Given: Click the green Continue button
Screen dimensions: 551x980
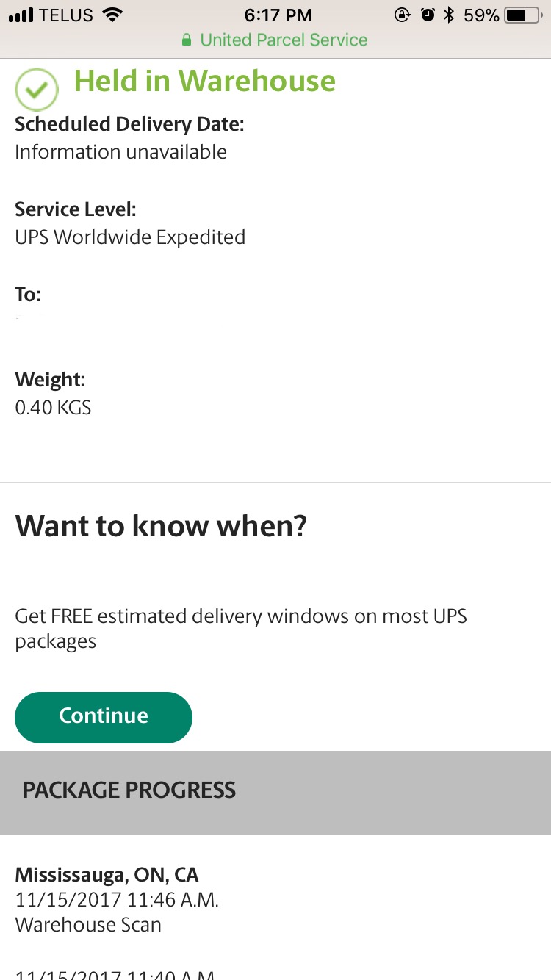Looking at the screenshot, I should click(104, 717).
